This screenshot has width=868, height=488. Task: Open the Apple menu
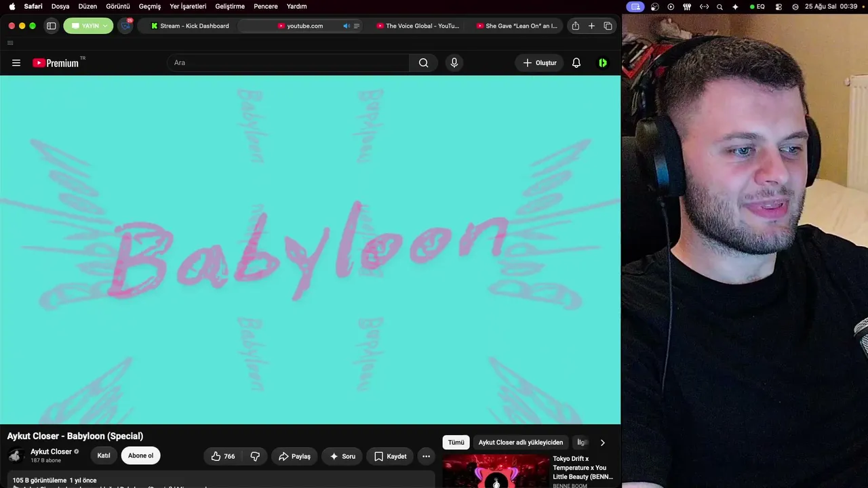click(x=12, y=6)
